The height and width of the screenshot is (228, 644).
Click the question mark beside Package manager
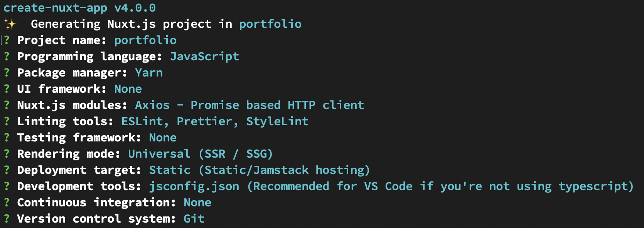pyautogui.click(x=7, y=73)
